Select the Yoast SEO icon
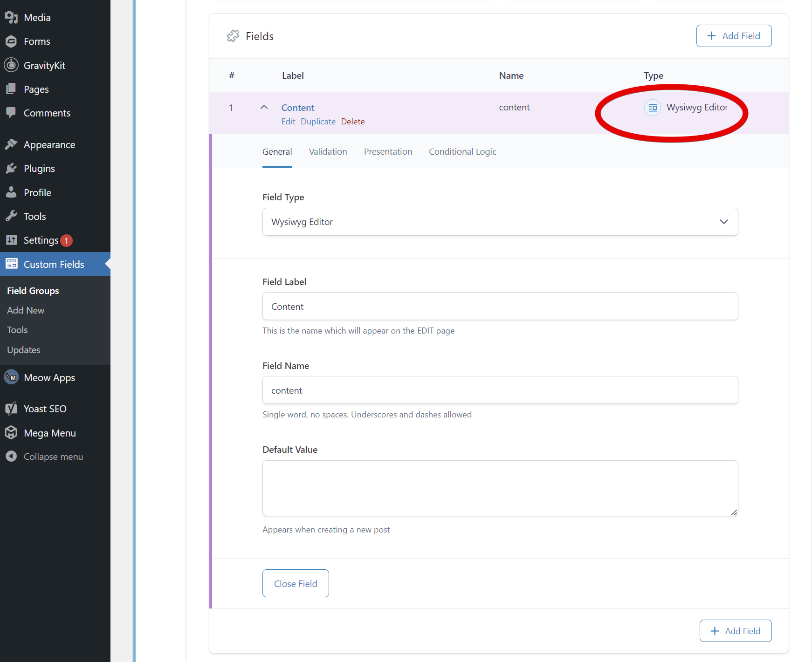Image resolution: width=812 pixels, height=662 pixels. pyautogui.click(x=11, y=409)
